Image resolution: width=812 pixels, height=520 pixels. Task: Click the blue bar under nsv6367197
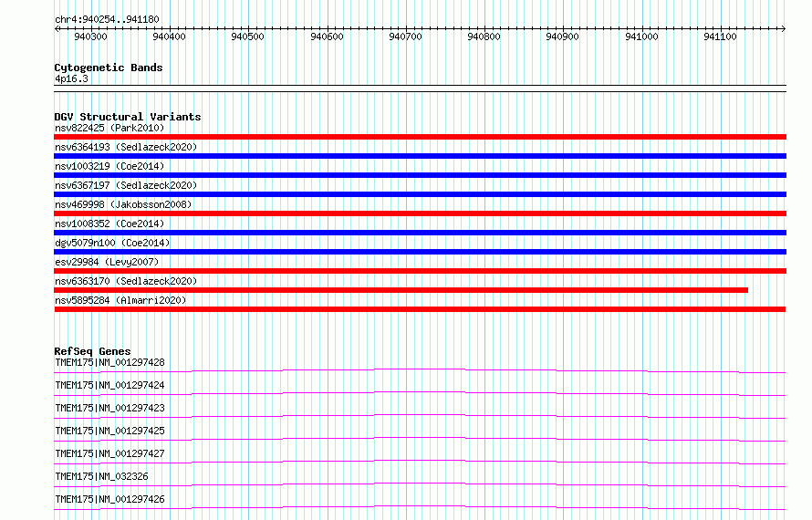420,194
